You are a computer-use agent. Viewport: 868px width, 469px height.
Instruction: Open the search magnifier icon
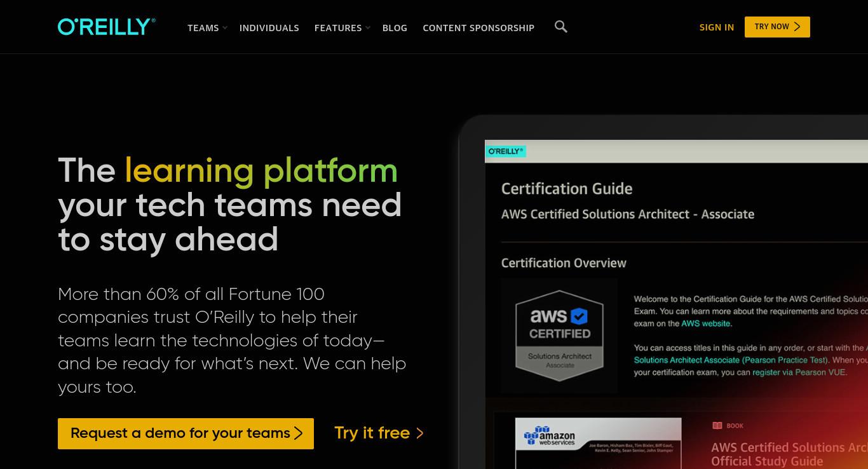coord(560,27)
